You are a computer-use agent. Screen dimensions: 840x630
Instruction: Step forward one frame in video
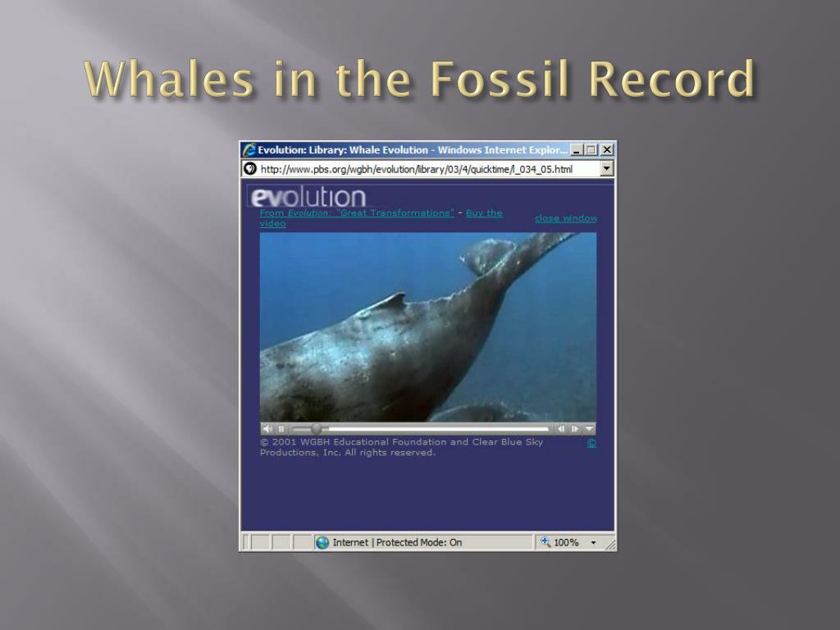pos(575,429)
